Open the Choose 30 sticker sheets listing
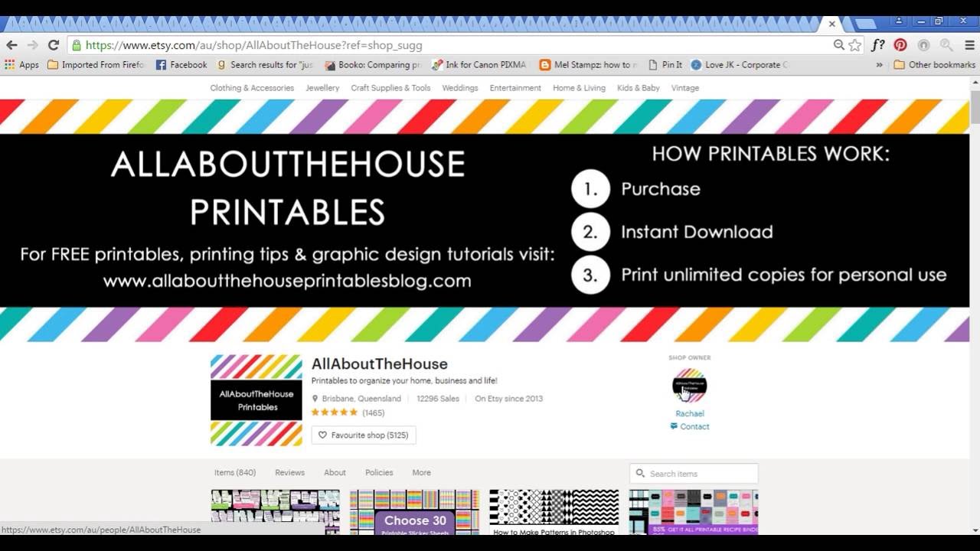Image resolution: width=980 pixels, height=551 pixels. (414, 512)
